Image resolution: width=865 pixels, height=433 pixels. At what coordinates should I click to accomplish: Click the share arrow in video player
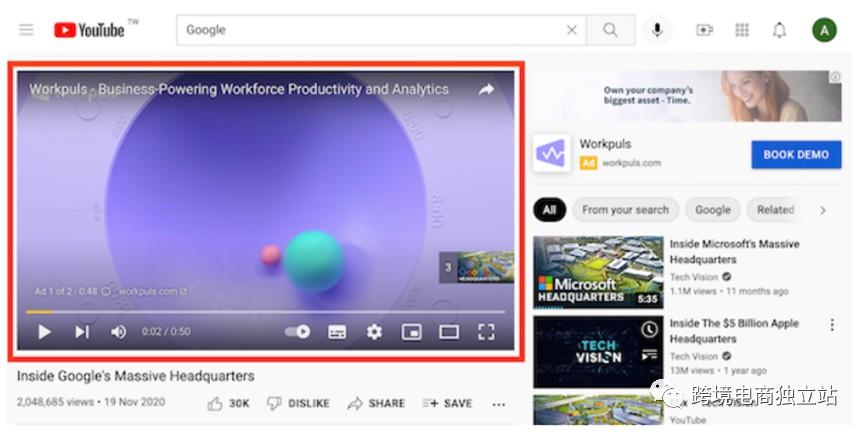coord(486,89)
